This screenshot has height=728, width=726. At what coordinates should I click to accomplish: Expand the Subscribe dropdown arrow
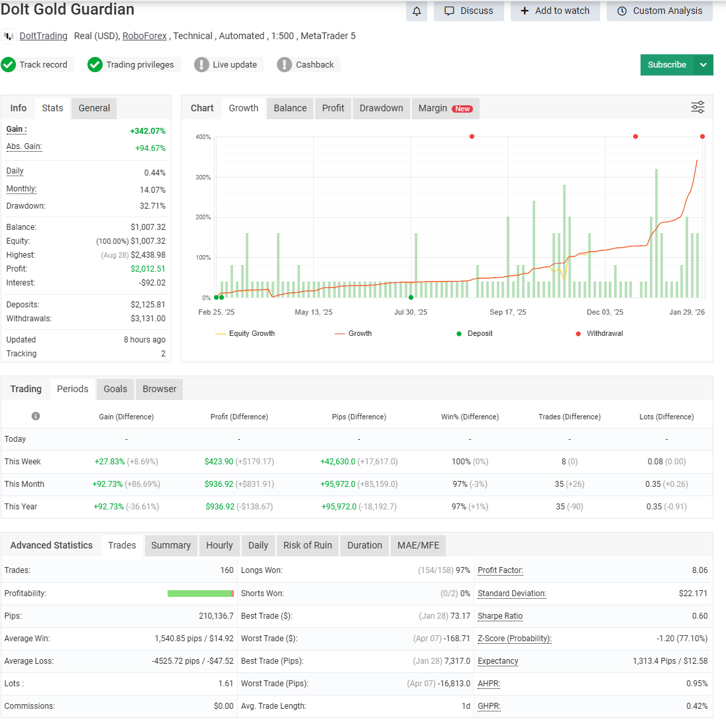(703, 65)
